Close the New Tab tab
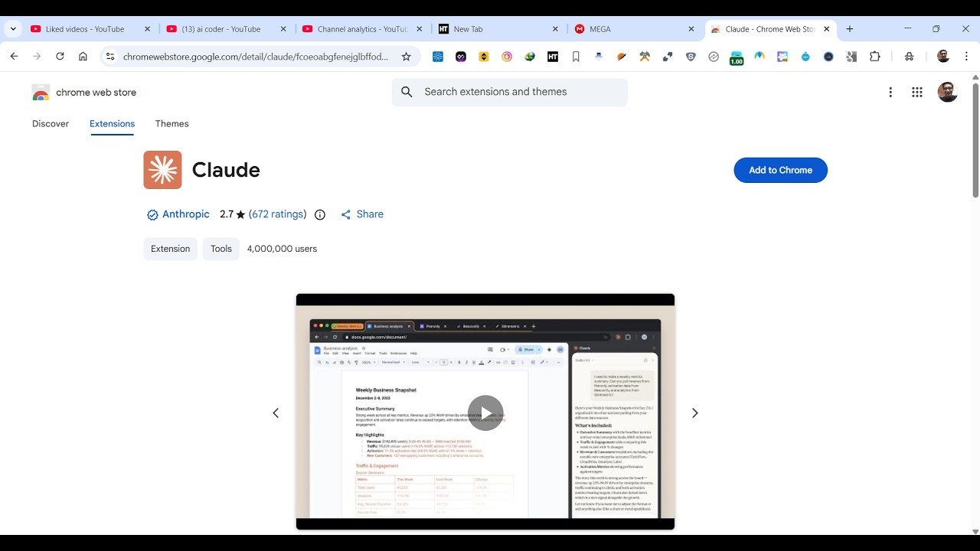Screen dimensions: 980x551 click(x=555, y=29)
